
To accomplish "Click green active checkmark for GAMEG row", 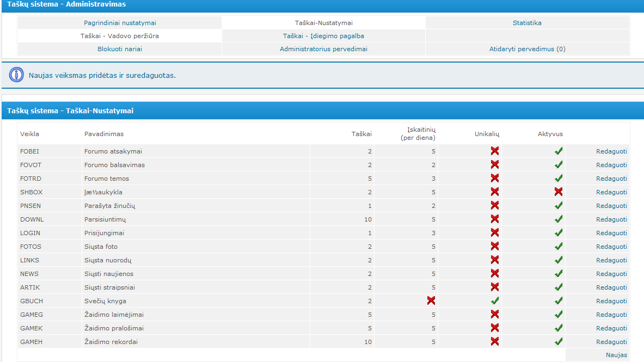I will pos(558,315).
